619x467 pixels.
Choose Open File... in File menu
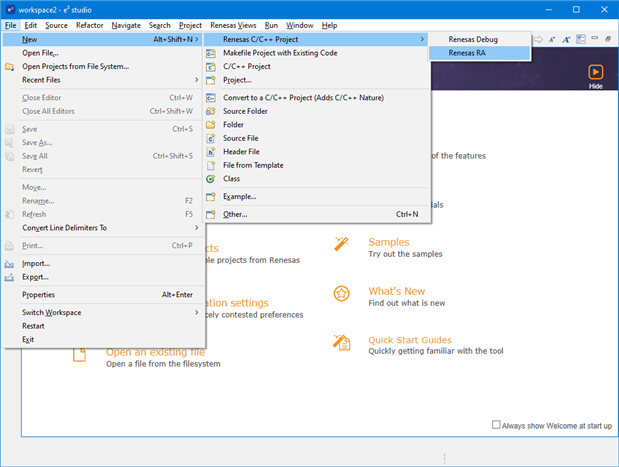(103, 53)
